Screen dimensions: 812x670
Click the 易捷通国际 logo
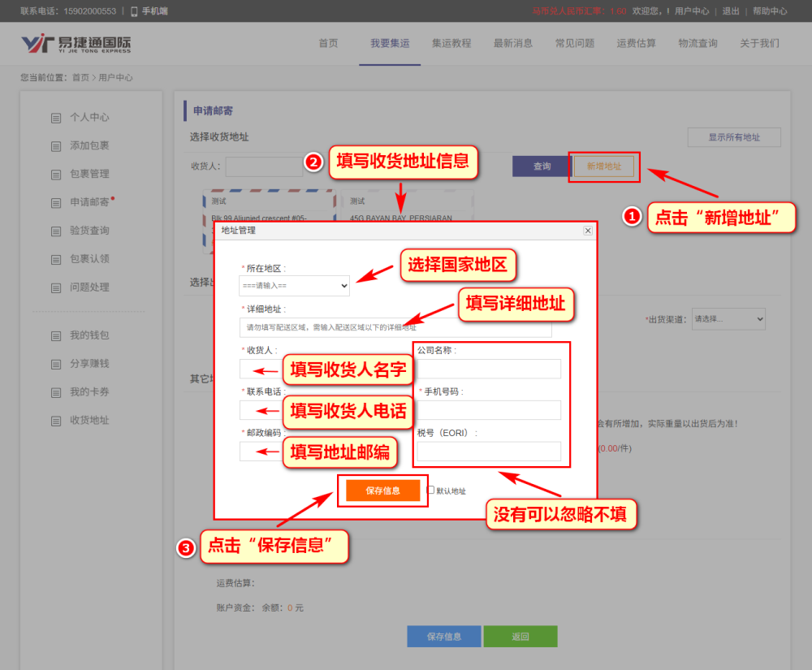(x=76, y=44)
